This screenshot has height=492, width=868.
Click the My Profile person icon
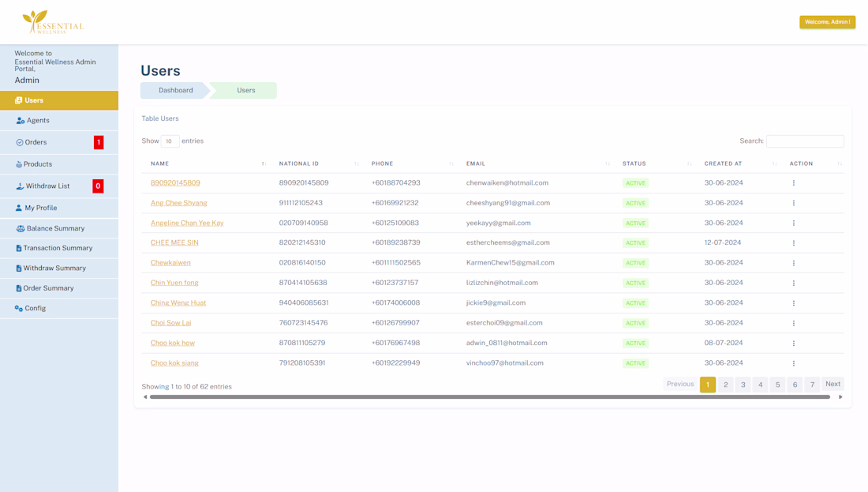point(19,208)
